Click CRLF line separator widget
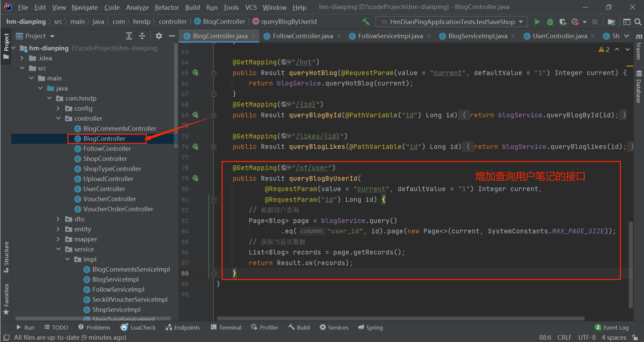The height and width of the screenshot is (342, 644). (x=565, y=337)
